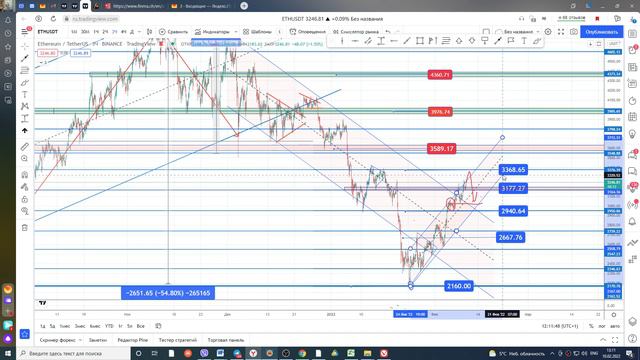Maximize the bottom panel
640x360 pixels.
tap(615, 340)
